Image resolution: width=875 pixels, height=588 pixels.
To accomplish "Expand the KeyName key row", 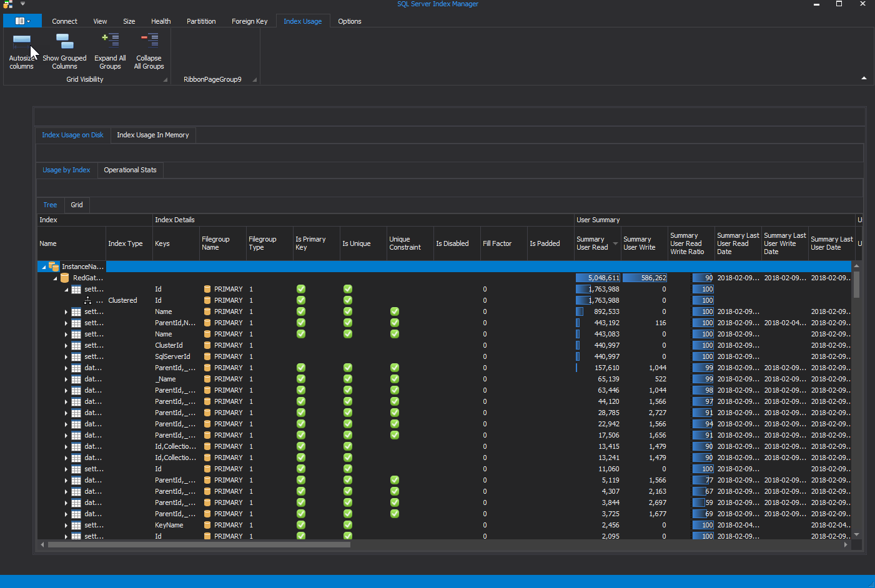I will 66,525.
